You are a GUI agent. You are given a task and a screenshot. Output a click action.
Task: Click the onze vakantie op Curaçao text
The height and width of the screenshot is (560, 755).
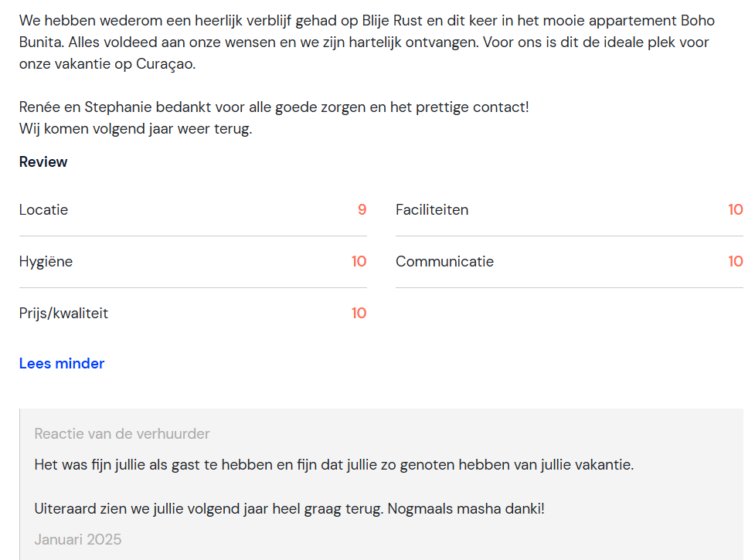coord(107,64)
